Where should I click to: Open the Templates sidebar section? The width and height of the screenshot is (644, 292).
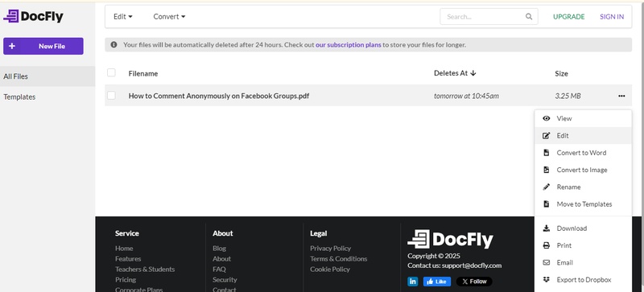click(x=47, y=97)
